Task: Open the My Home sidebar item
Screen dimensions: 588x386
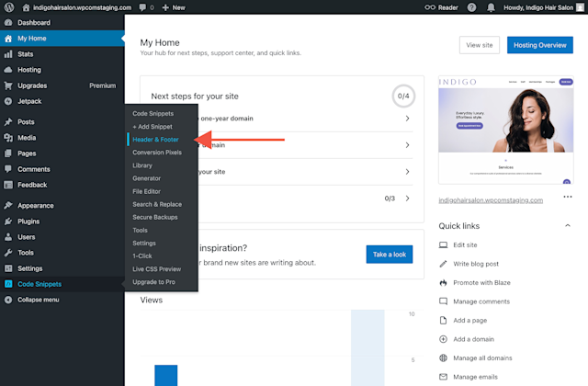Action: click(x=62, y=39)
